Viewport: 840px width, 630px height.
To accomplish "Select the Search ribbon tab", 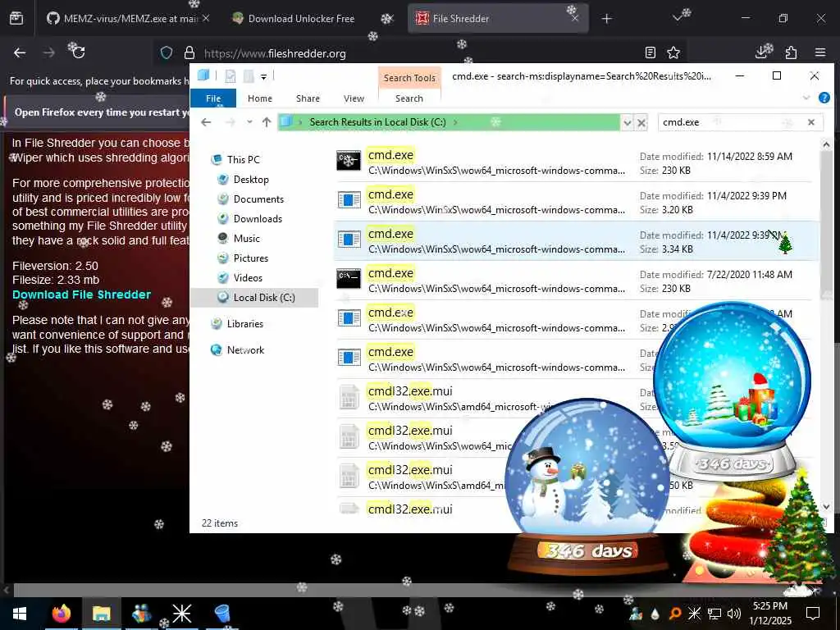I will (409, 98).
